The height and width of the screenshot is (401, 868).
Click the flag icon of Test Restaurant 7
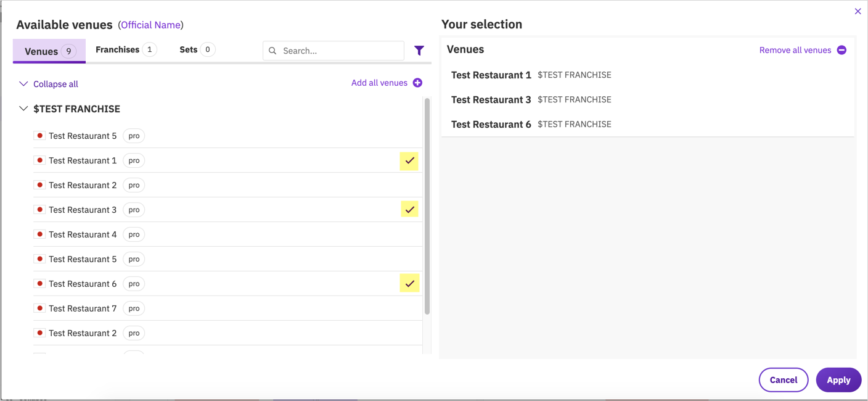tap(39, 308)
